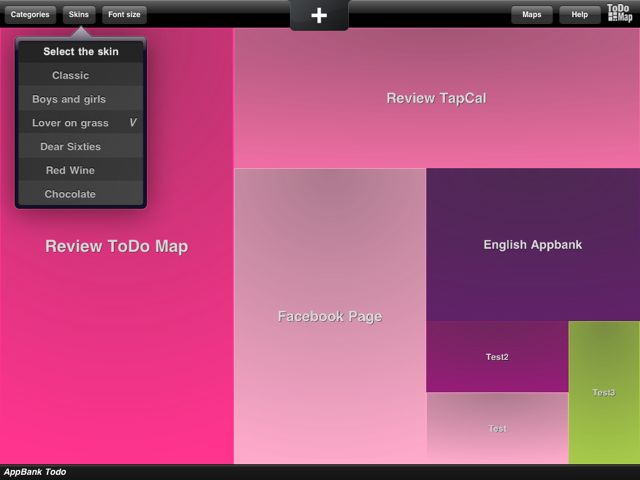Choose the Red Wine skin
Image resolution: width=640 pixels, height=480 pixels.
point(81,170)
